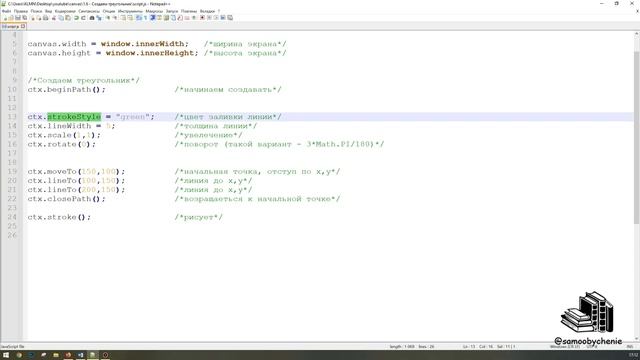Image resolution: width=640 pixels, height=360 pixels.
Task: Click the Notepad++ taskbar icon
Action: [x=93, y=355]
